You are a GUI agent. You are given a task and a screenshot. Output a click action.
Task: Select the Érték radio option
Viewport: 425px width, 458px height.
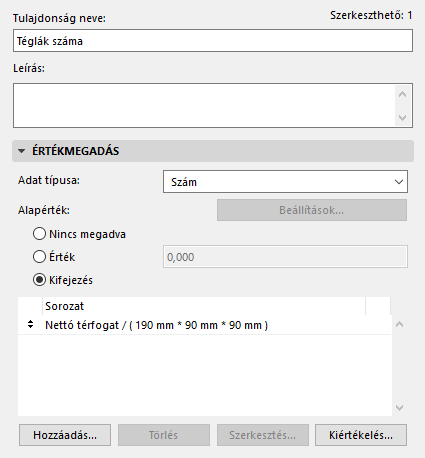[39, 257]
